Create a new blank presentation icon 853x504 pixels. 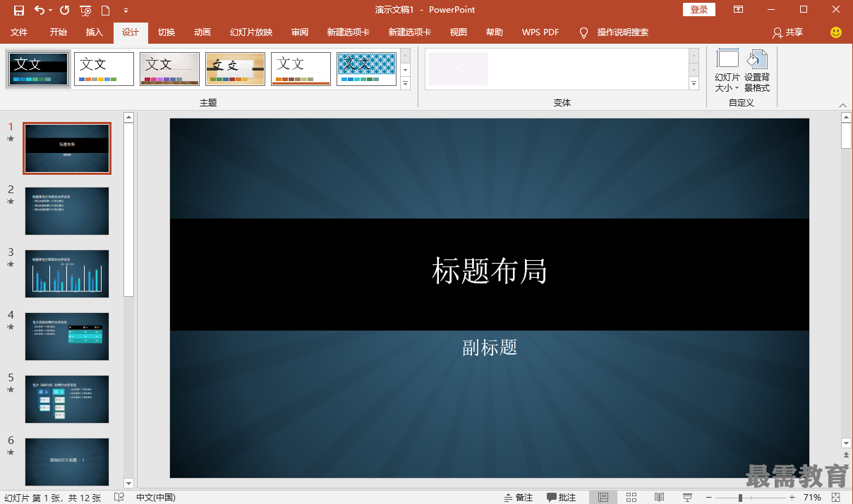[106, 10]
